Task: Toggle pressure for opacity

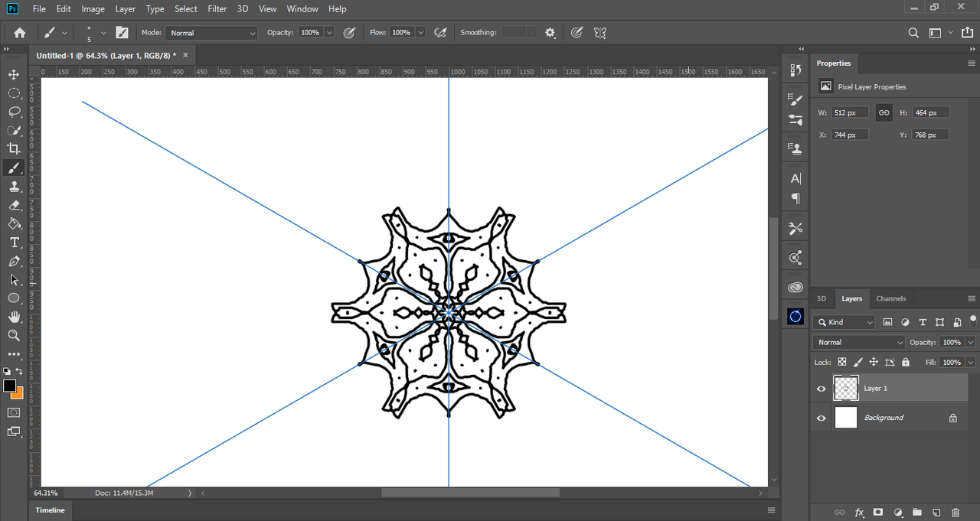Action: [x=349, y=33]
